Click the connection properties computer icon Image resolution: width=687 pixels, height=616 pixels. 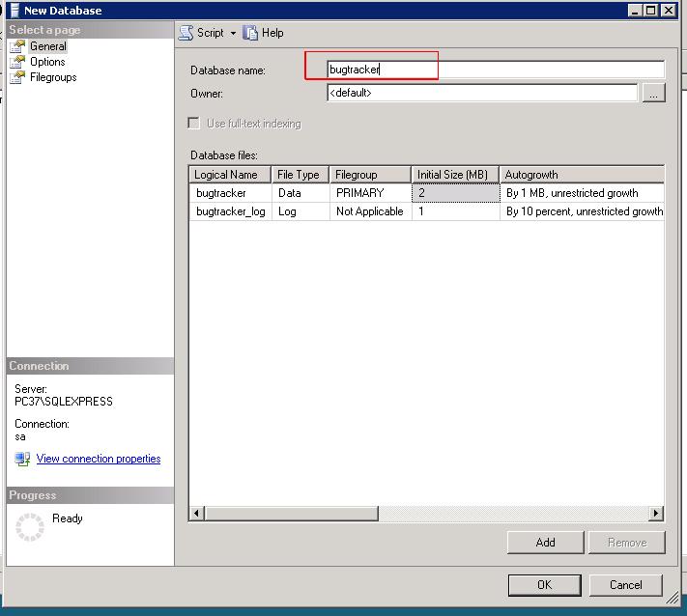[x=22, y=459]
